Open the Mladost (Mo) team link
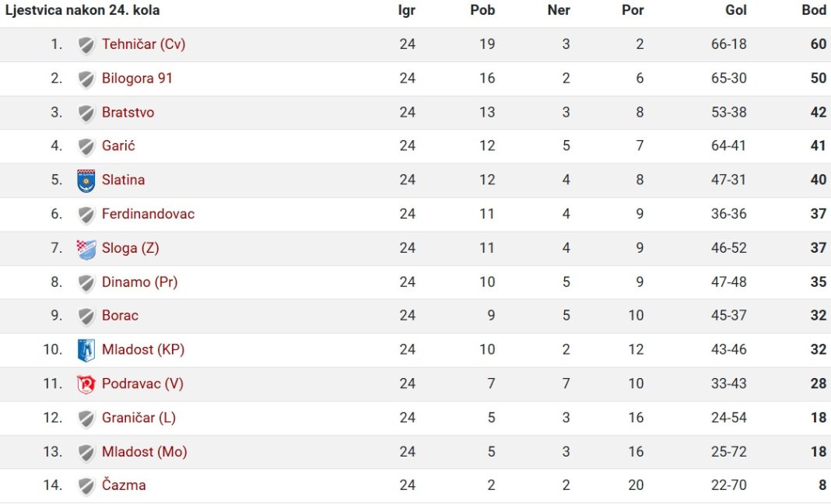The image size is (831, 504). (144, 452)
